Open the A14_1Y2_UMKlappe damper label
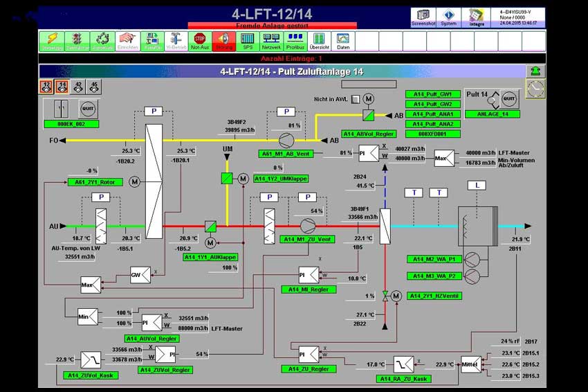This screenshot has width=588, height=392. (281, 179)
